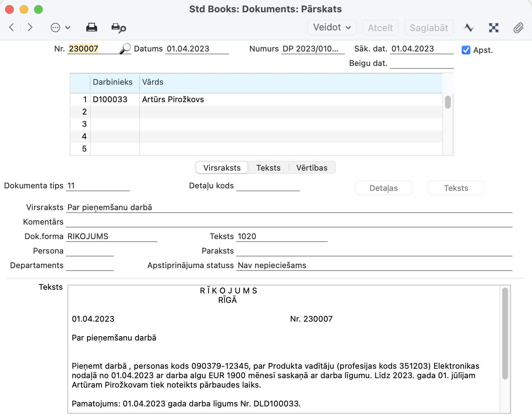Expand the chevron next to ellipsis menu

pos(68,28)
